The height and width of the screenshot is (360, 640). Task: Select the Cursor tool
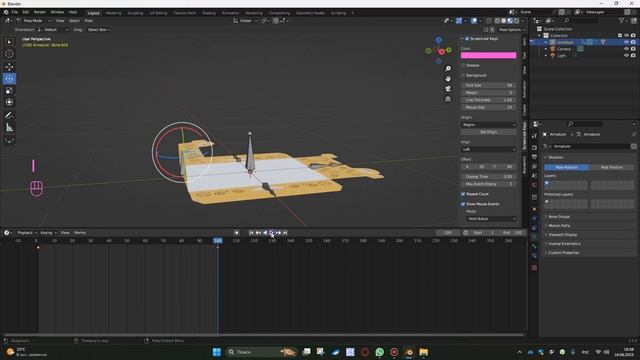click(x=9, y=54)
